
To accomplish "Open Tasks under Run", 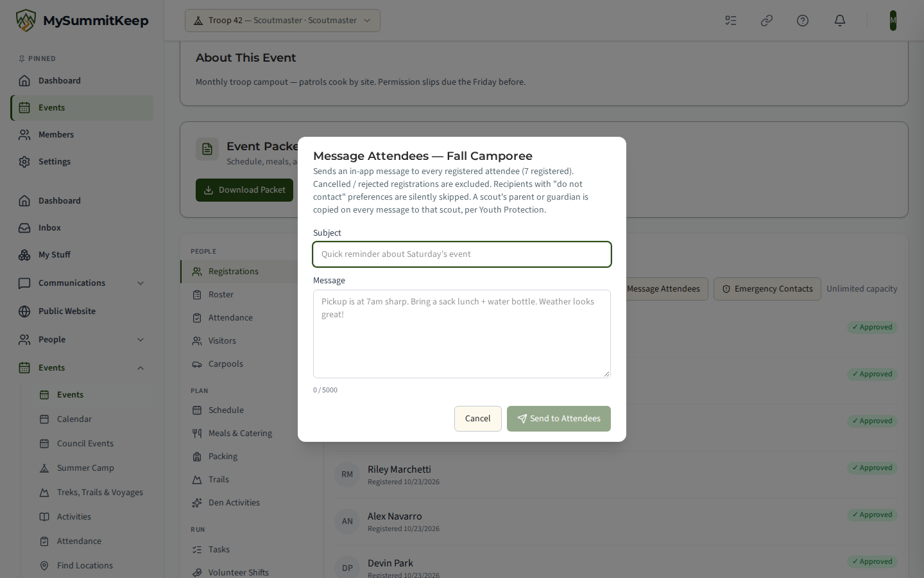I will click(252, 550).
